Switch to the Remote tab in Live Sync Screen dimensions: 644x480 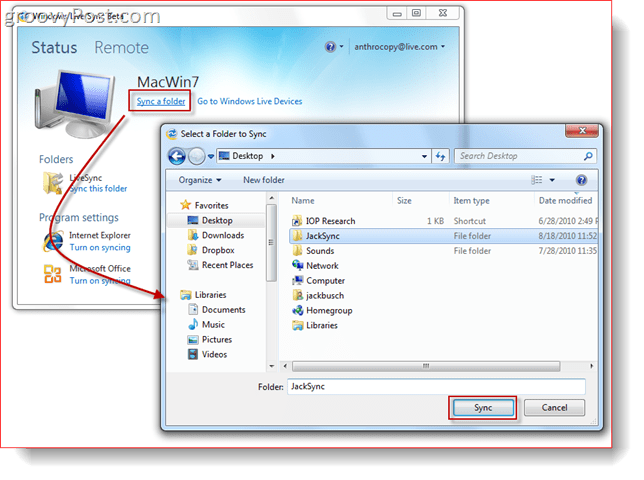(122, 47)
